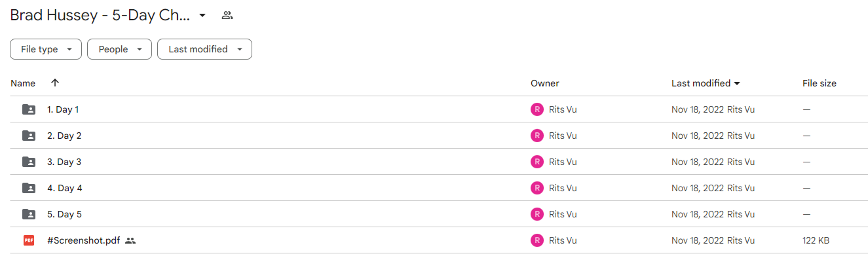Viewport: 868px width, 277px height.
Task: Sort by the Name column header
Action: coord(23,83)
